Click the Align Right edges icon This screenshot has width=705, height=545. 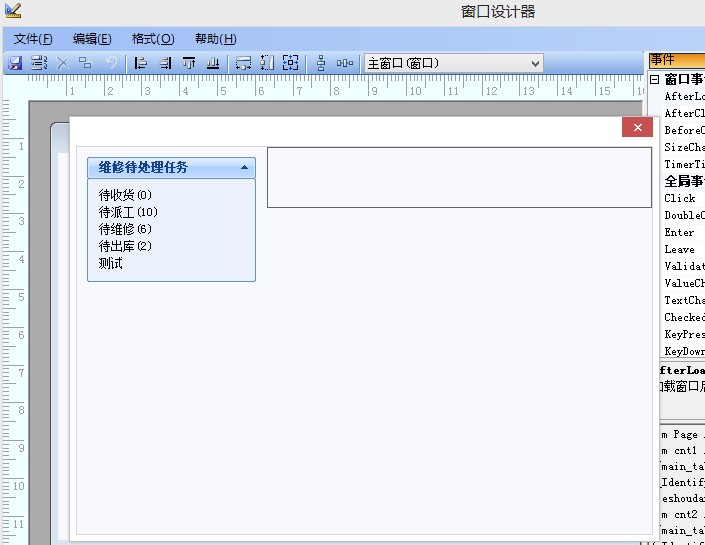click(x=165, y=63)
